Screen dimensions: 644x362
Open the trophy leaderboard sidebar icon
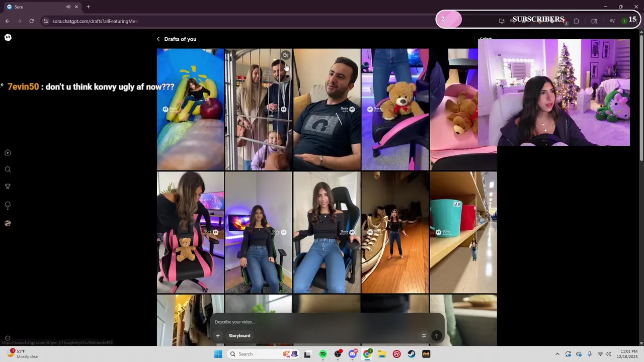point(8,187)
